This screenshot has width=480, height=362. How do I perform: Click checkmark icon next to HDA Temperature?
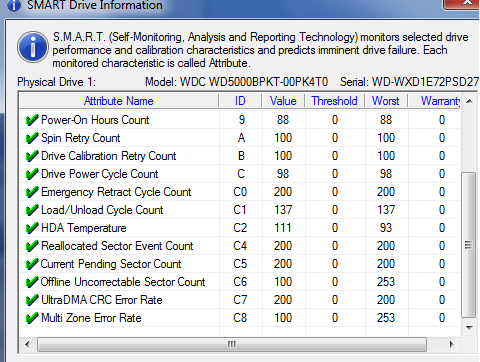click(32, 228)
